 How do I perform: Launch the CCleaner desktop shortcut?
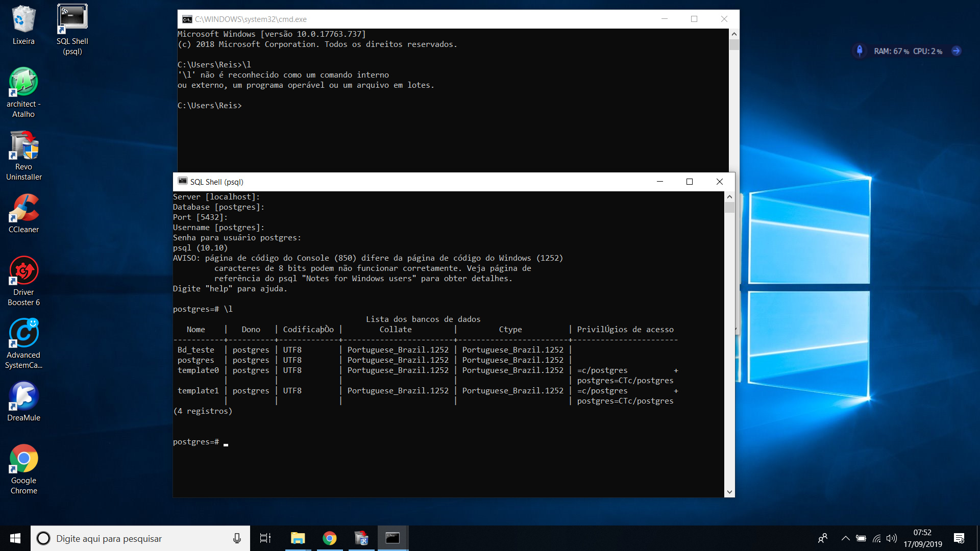[x=23, y=208]
